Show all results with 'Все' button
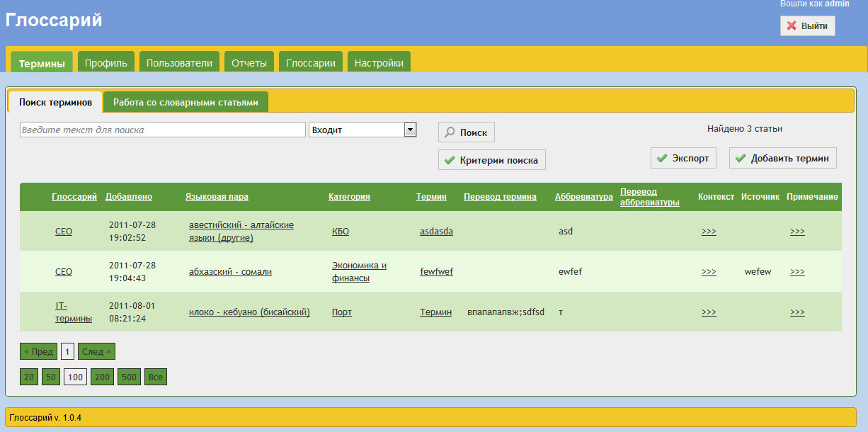Screen dimensions: 868x432 156,377
